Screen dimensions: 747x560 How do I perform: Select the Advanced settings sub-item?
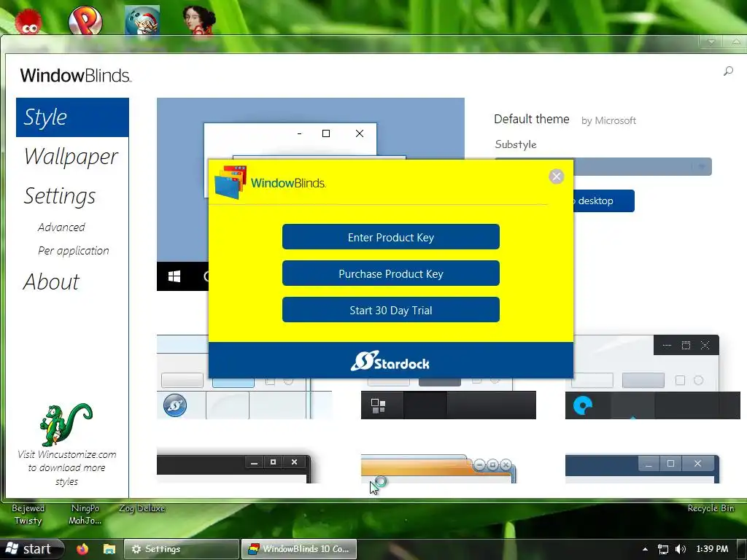(x=61, y=227)
